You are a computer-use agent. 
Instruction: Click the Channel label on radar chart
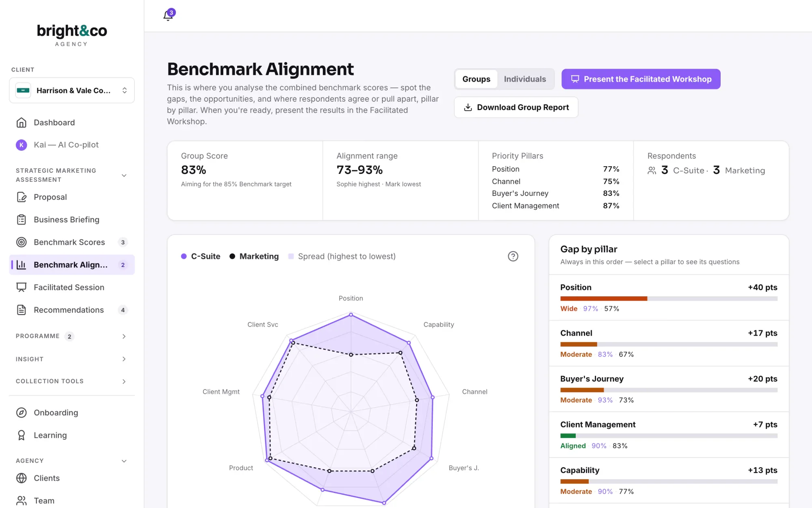(x=475, y=392)
